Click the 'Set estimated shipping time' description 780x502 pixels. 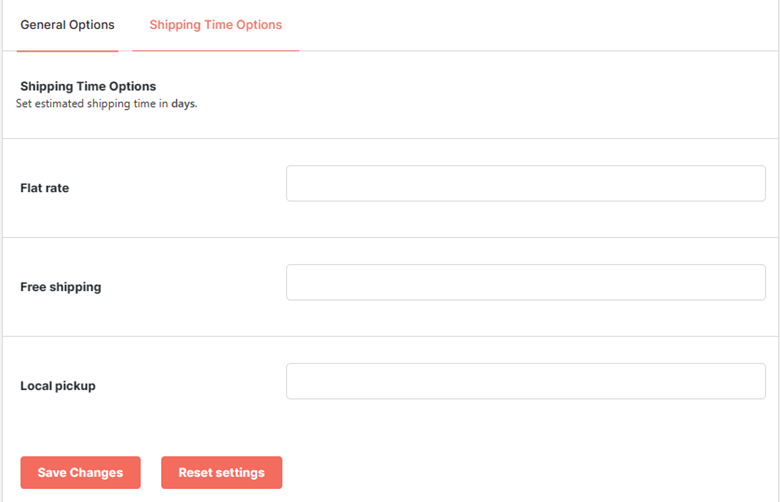click(x=106, y=103)
